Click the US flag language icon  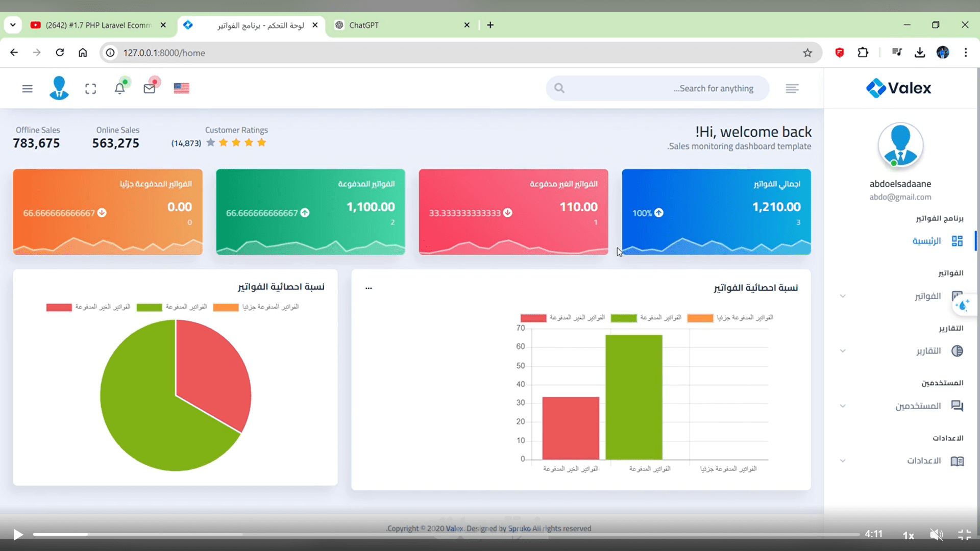tap(181, 88)
